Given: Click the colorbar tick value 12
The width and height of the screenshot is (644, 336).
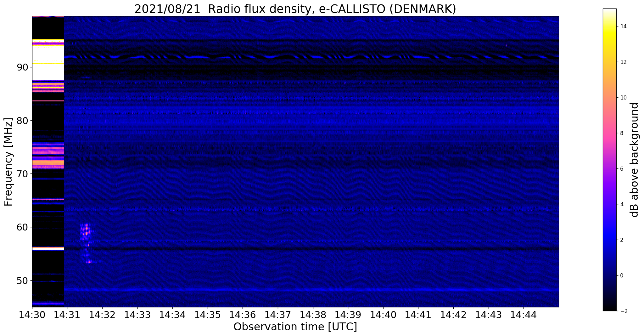Looking at the screenshot, I should (623, 62).
